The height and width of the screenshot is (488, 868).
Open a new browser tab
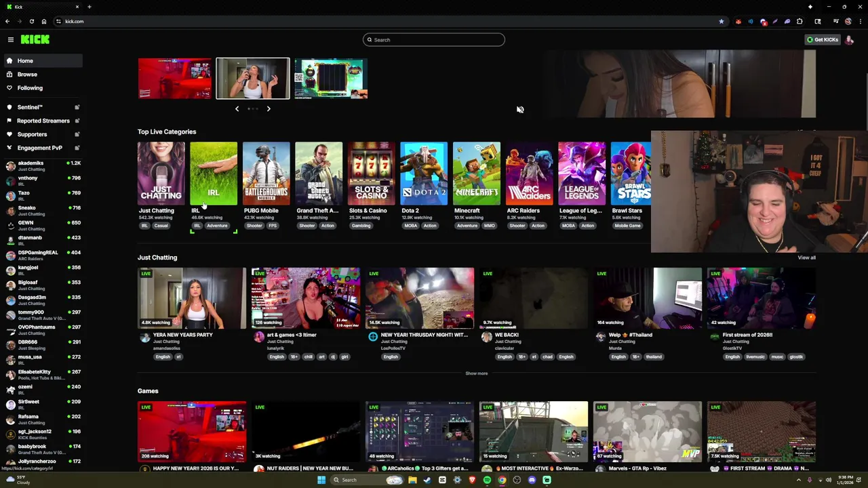coord(89,7)
